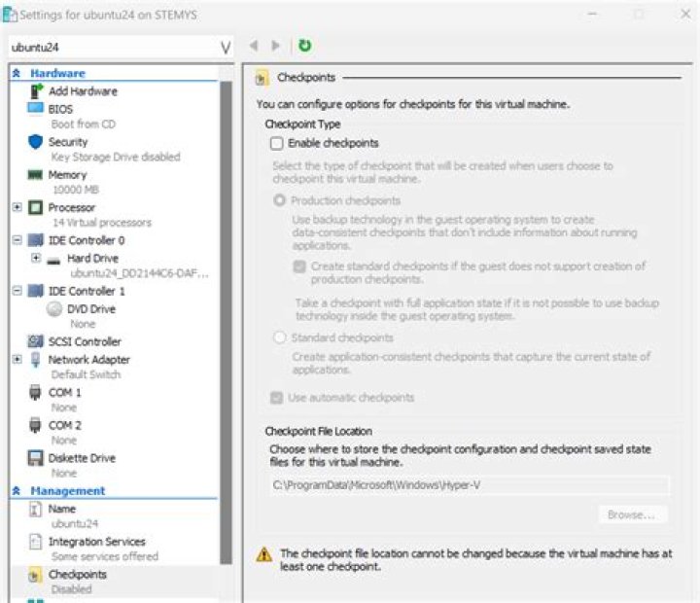Enable checkpoints checkbox

pyautogui.click(x=277, y=143)
